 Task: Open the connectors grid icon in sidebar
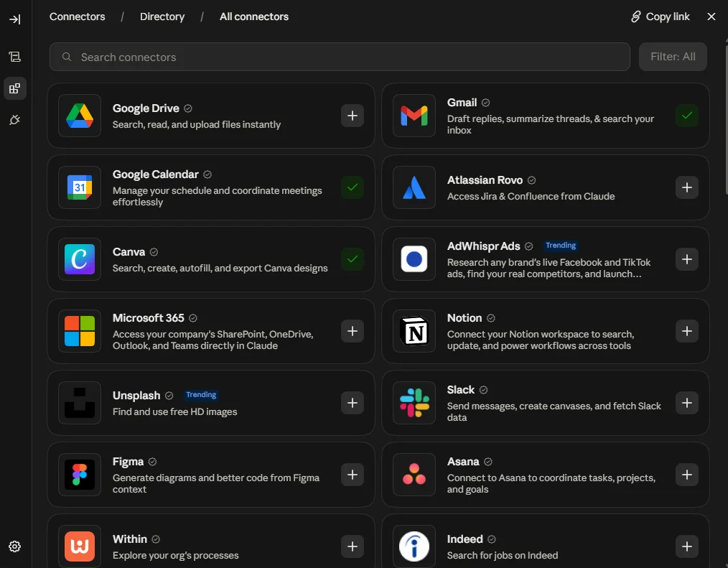tap(15, 88)
